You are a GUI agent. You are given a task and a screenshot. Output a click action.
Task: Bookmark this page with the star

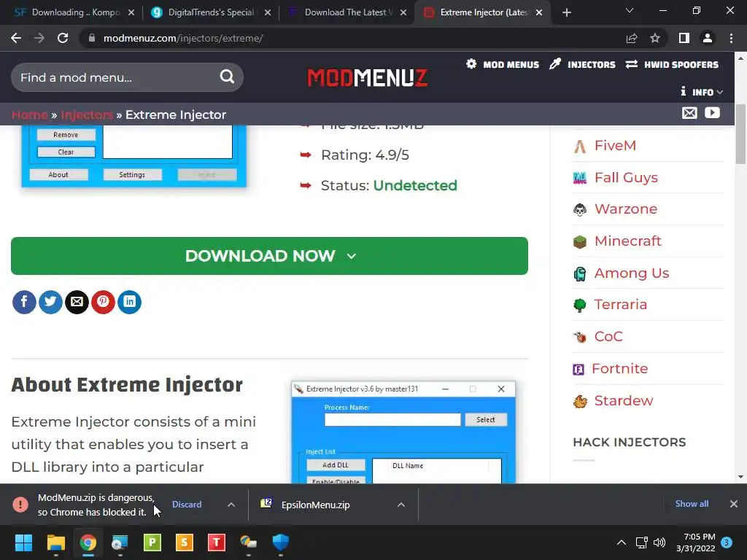[x=655, y=38]
